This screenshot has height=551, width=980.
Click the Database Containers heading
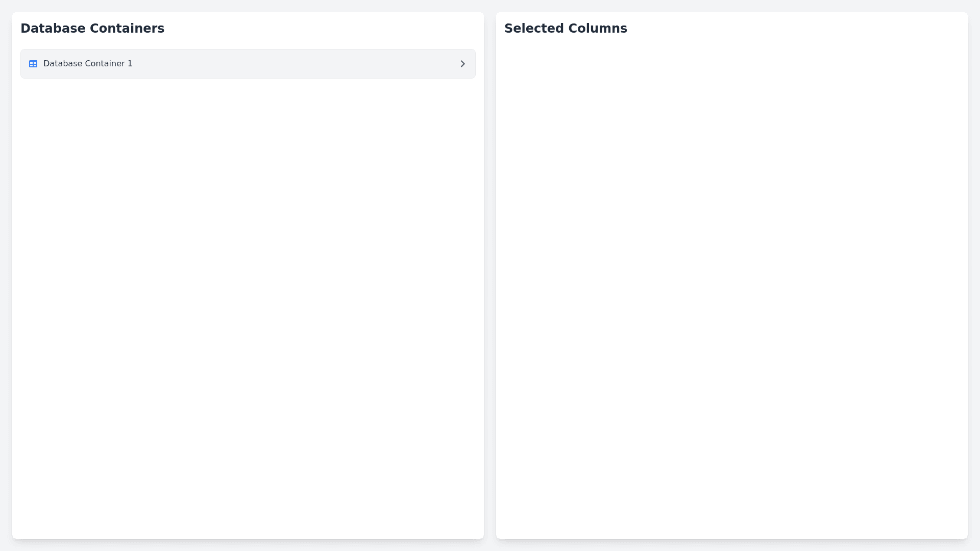[92, 29]
